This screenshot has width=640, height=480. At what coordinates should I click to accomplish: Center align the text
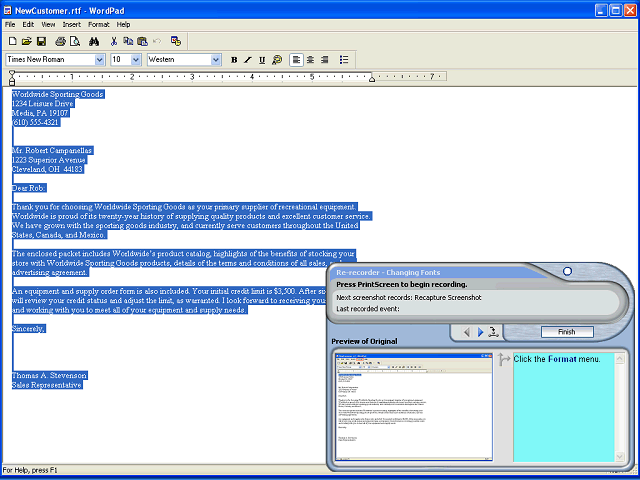[311, 60]
